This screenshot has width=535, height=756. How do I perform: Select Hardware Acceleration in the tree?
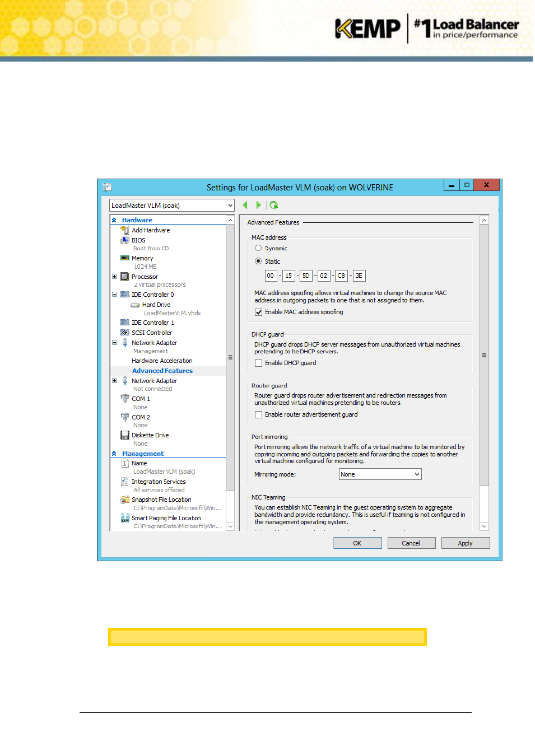[x=162, y=361]
